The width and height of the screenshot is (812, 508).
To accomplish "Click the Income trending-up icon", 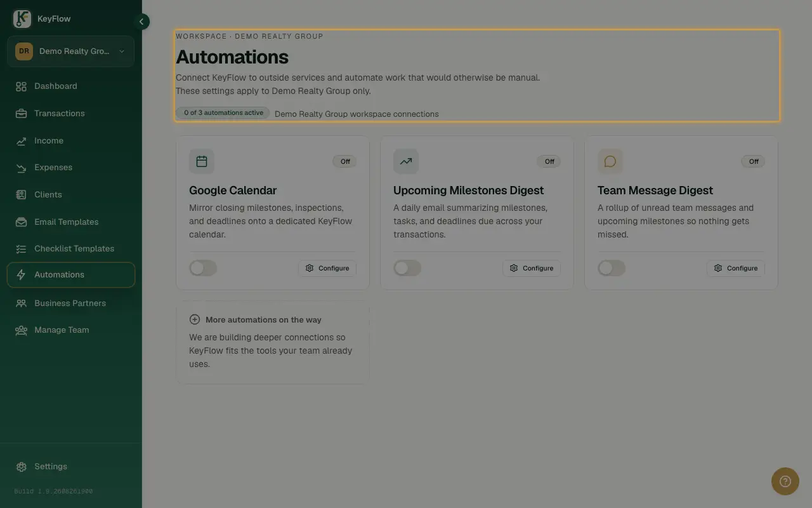I will point(22,141).
